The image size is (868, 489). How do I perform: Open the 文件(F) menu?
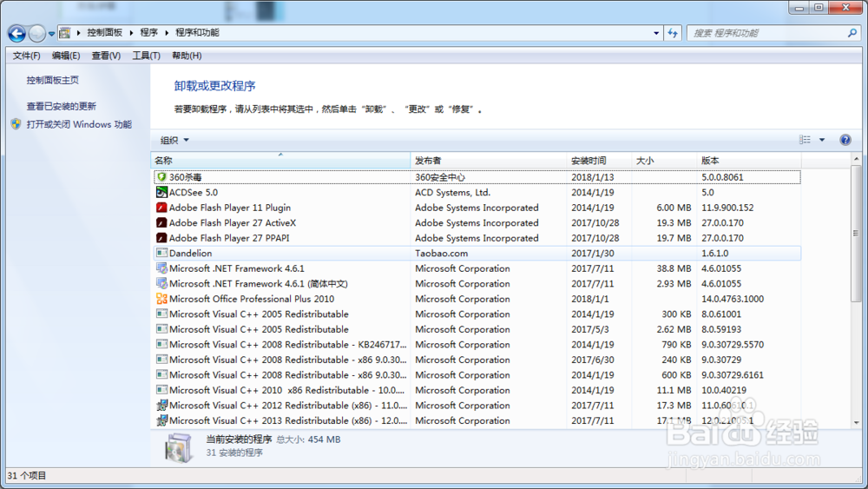[x=27, y=56]
